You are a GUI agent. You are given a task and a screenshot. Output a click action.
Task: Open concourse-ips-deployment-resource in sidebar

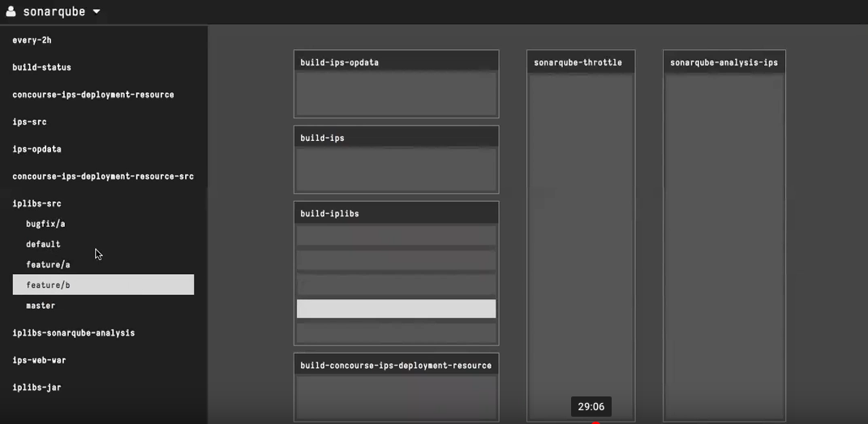[x=93, y=95]
